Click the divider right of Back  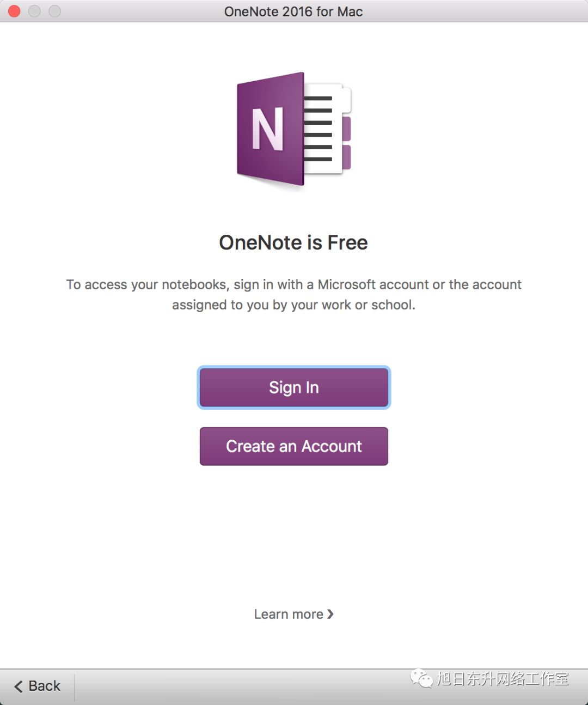[x=75, y=686]
